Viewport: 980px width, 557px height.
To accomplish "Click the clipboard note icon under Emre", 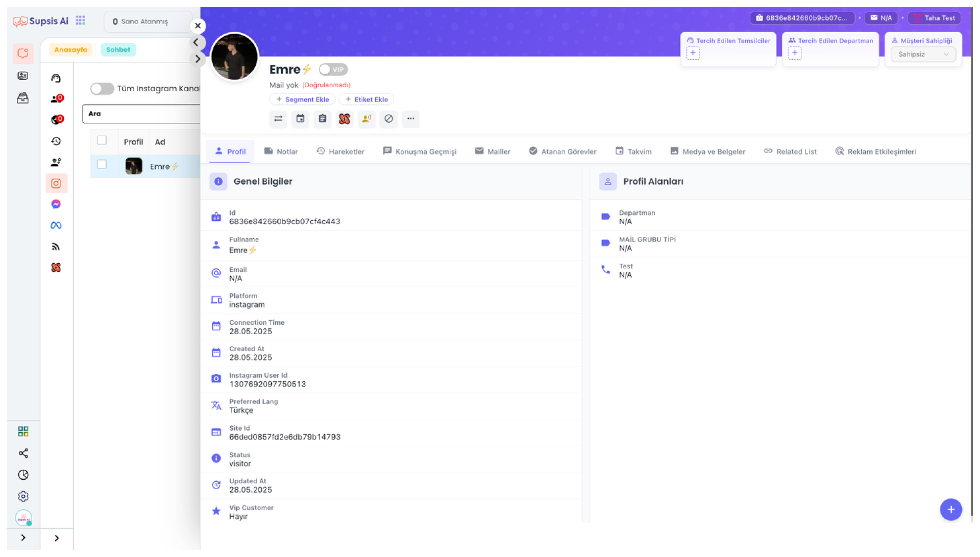I will coord(322,119).
